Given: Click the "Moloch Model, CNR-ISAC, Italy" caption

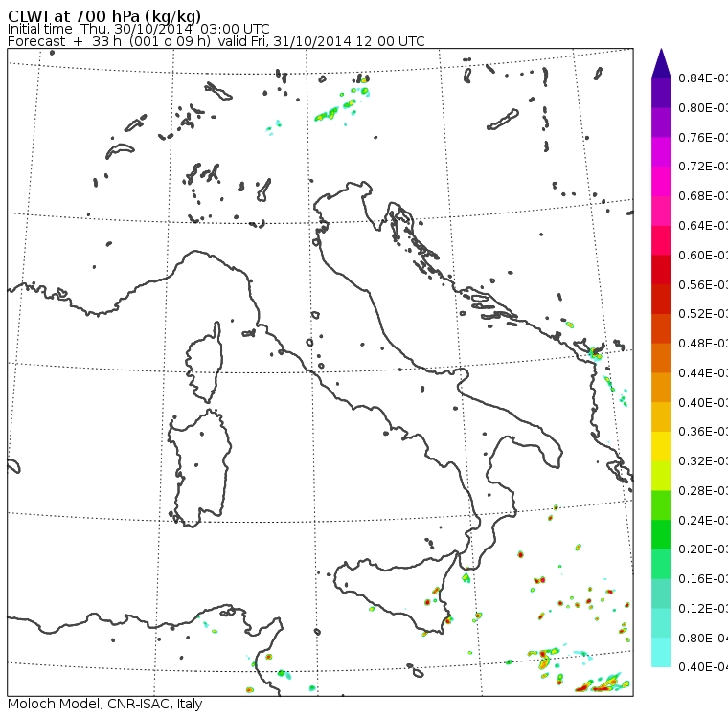Looking at the screenshot, I should tap(105, 704).
